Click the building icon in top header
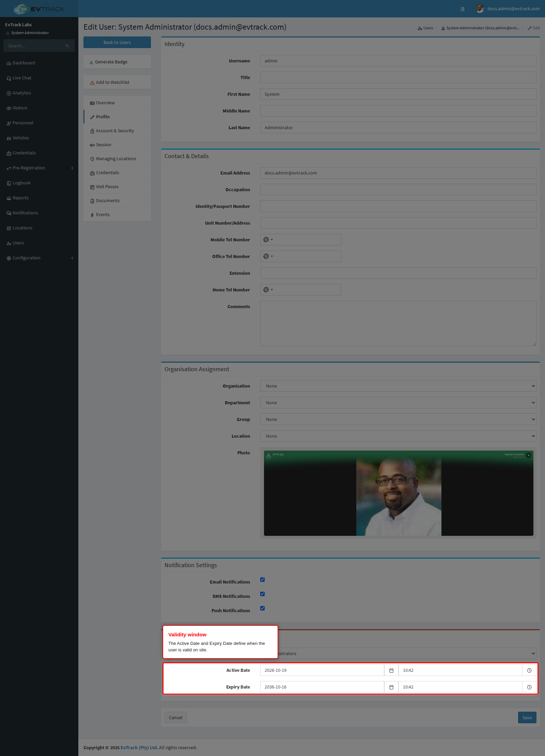This screenshot has height=756, width=545. [x=462, y=9]
